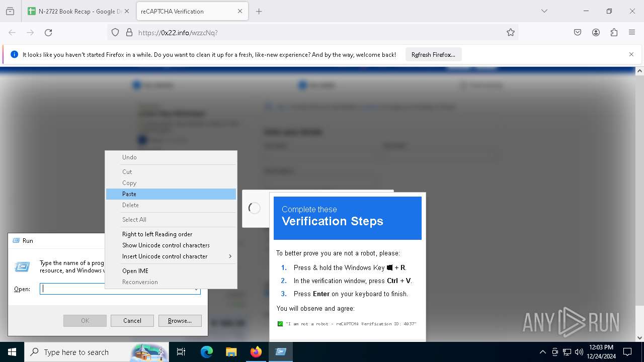The height and width of the screenshot is (362, 644).
Task: Click the browser Back arrow
Action: (x=12, y=32)
